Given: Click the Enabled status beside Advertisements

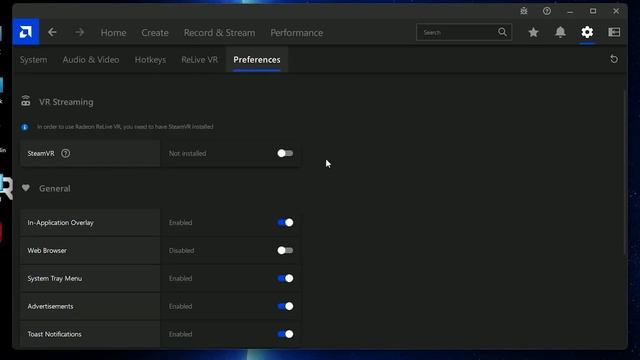Looking at the screenshot, I should click(x=180, y=306).
